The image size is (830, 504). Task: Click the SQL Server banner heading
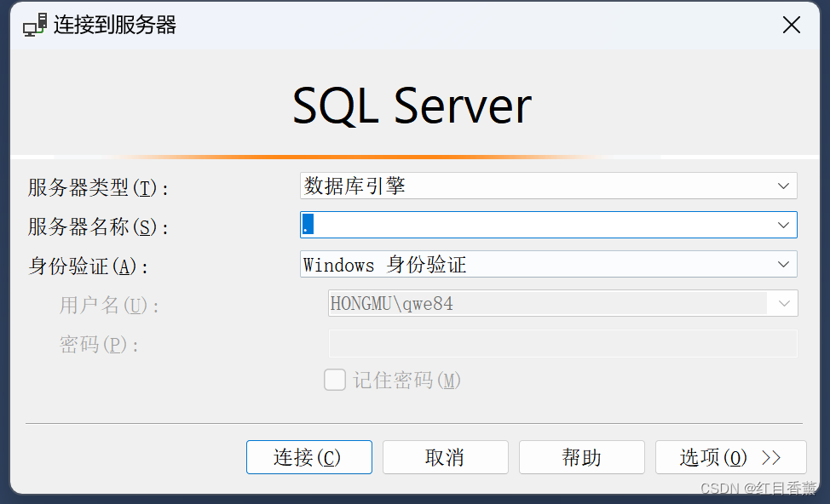tap(412, 106)
